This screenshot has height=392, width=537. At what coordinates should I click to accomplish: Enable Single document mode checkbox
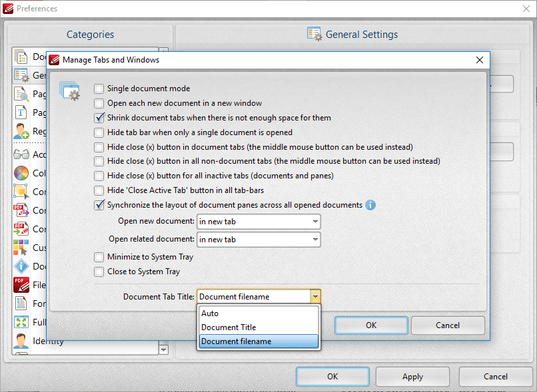pyautogui.click(x=99, y=89)
